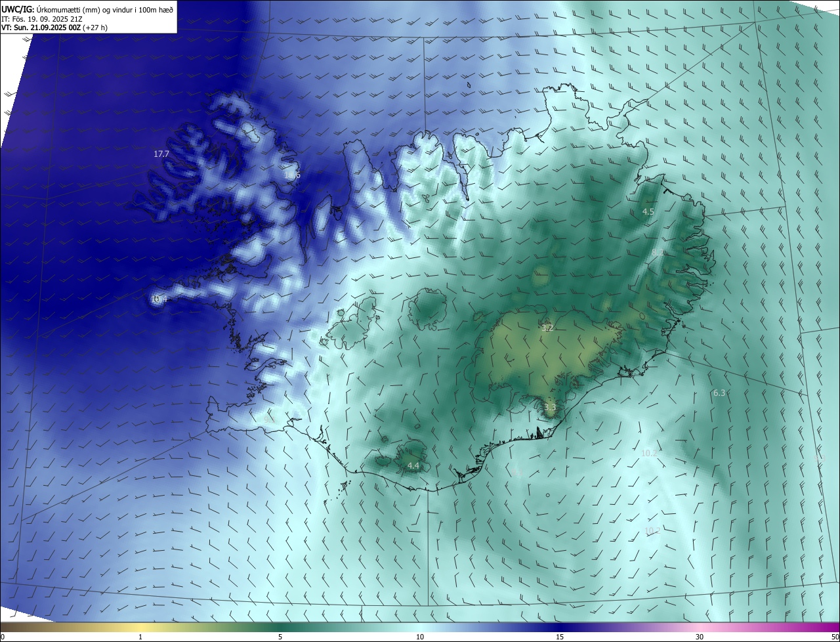Screen dimensions: 840x642
Task: Click the colour scale label 5
Action: tap(280, 637)
